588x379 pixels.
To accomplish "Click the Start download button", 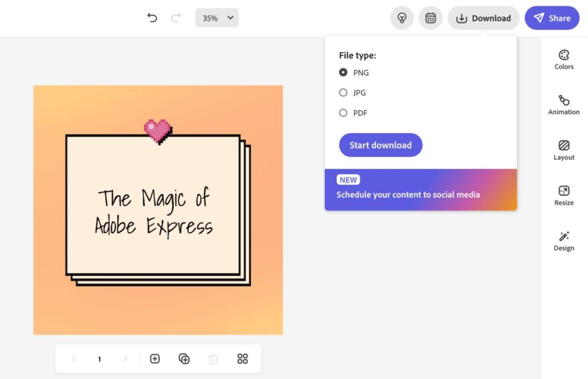I will 380,145.
